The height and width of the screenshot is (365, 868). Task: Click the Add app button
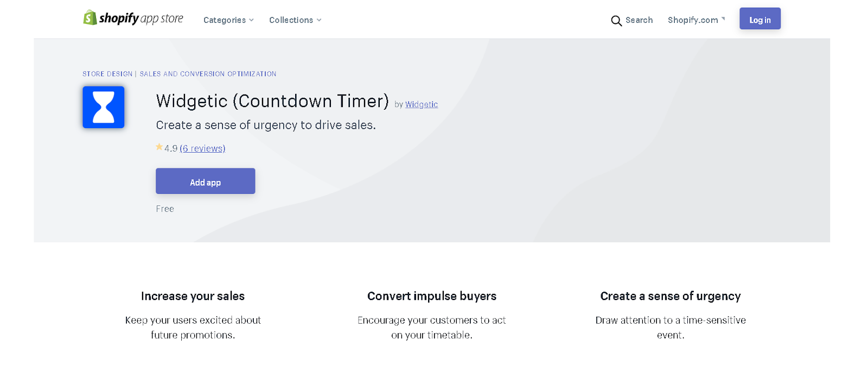pyautogui.click(x=205, y=181)
